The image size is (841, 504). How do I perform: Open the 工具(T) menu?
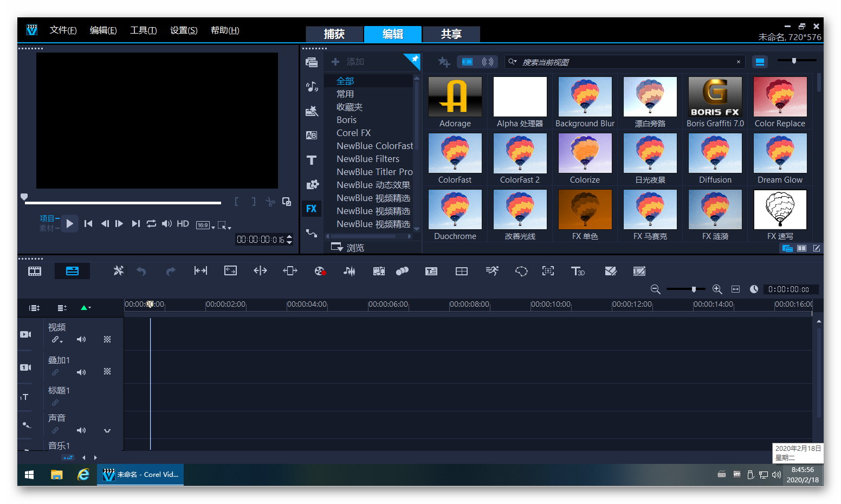point(143,30)
